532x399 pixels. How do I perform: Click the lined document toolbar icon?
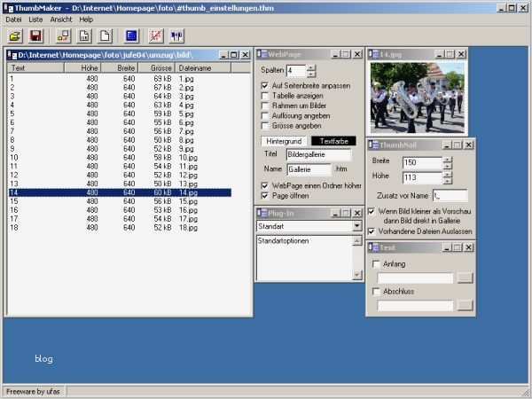(x=84, y=36)
